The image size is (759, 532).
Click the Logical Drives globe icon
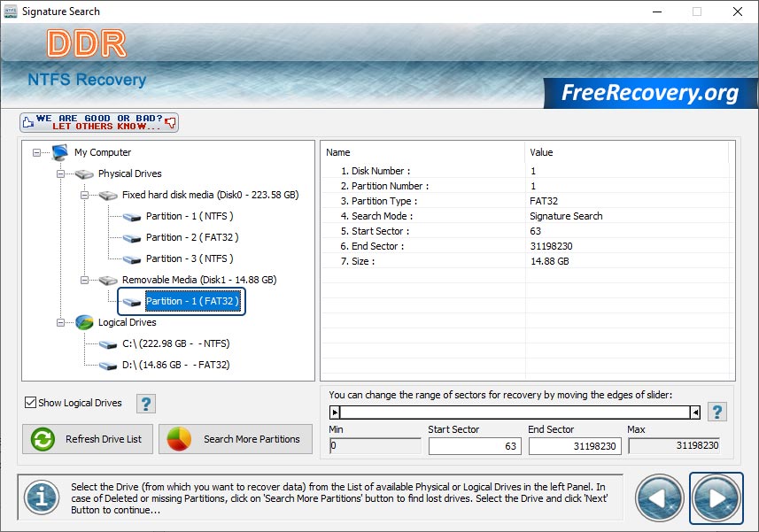(x=84, y=322)
